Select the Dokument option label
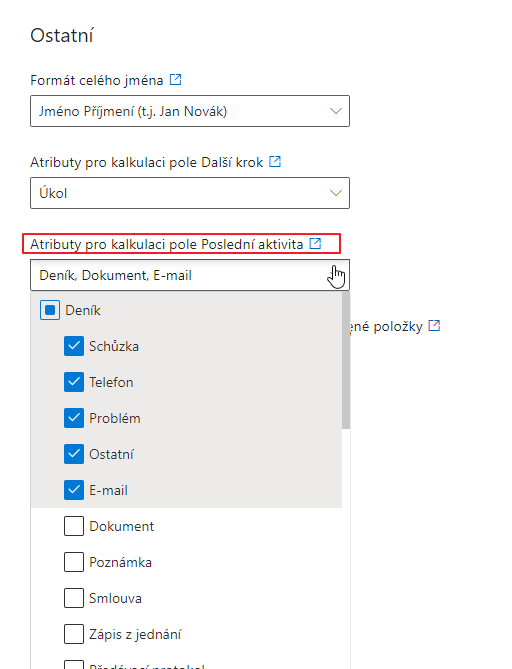The height and width of the screenshot is (669, 512). click(x=122, y=526)
